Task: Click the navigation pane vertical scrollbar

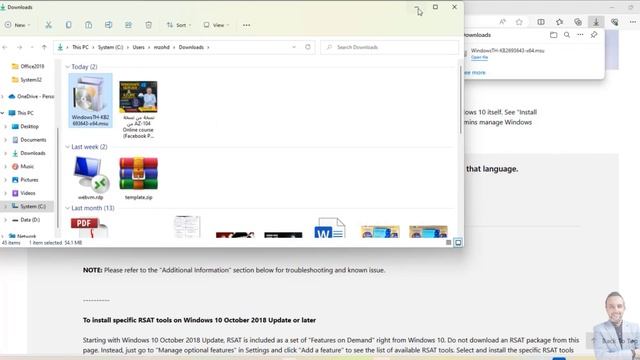Action: [x=58, y=178]
